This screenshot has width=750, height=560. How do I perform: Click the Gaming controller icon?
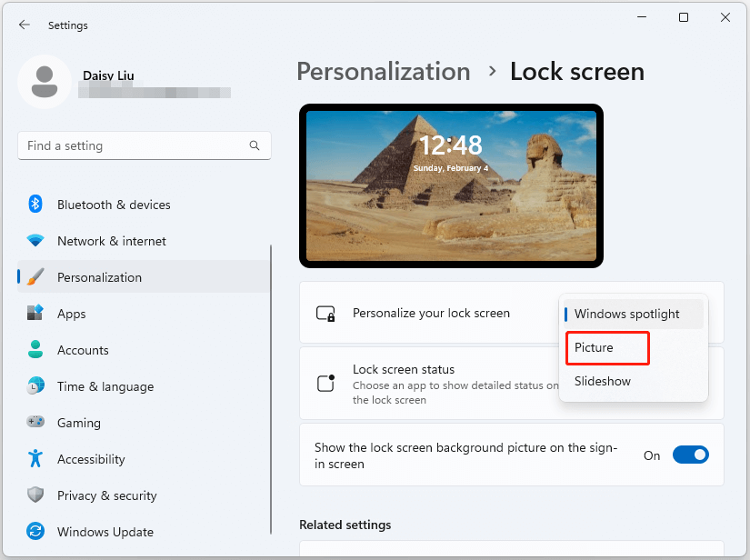click(x=35, y=423)
